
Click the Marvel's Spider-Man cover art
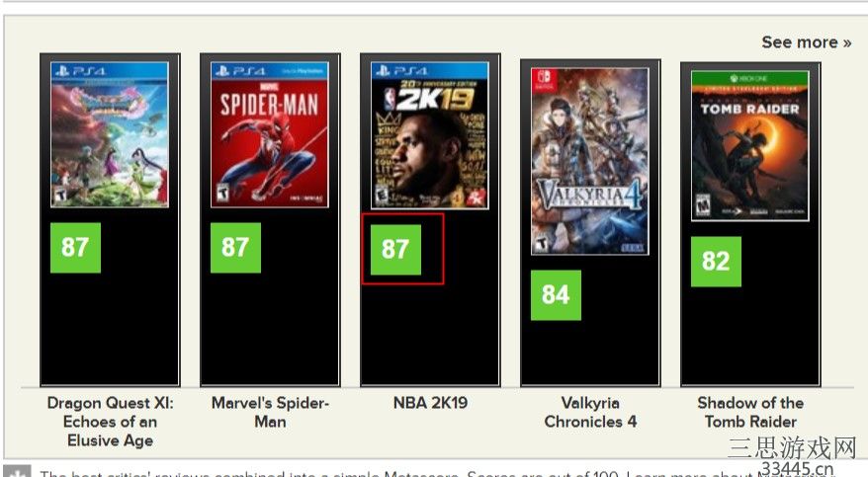270,134
